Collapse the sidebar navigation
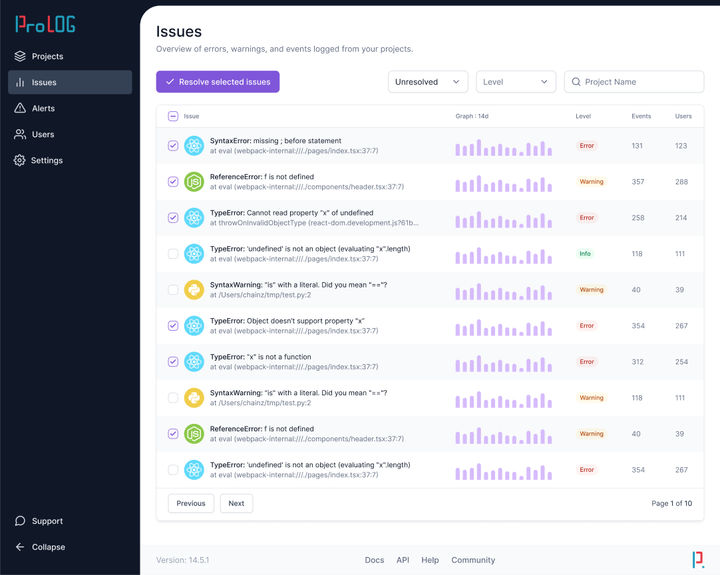720x575 pixels. [70, 547]
